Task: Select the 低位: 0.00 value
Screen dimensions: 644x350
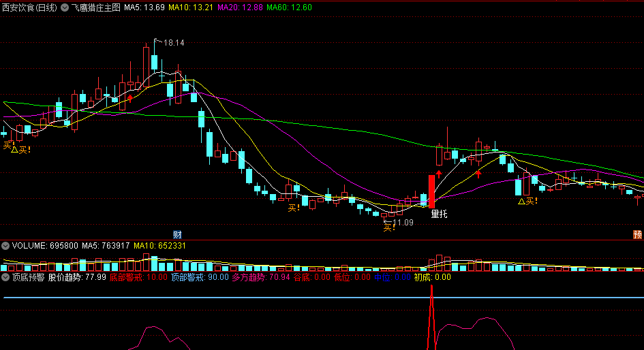Action: pos(352,277)
